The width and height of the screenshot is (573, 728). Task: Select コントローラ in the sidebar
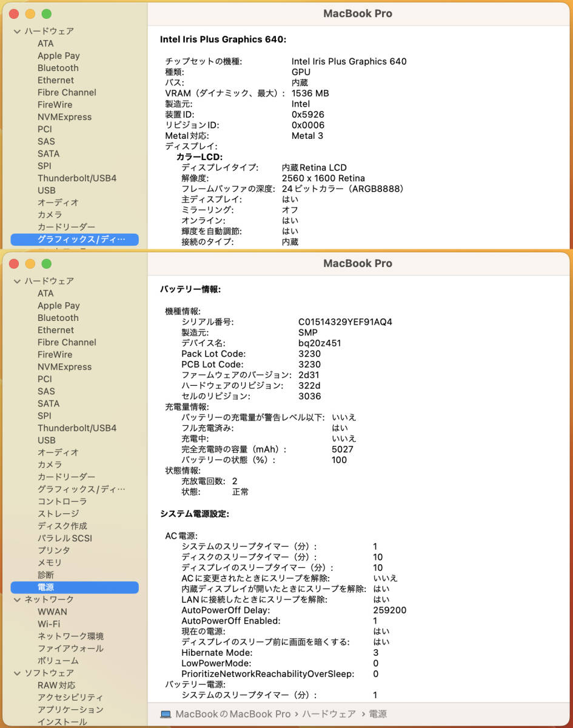pos(62,502)
